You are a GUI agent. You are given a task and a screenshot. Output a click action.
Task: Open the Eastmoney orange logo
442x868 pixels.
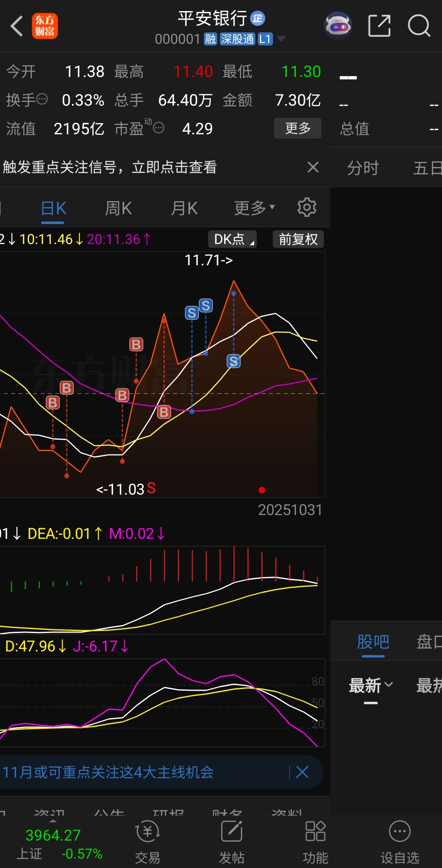click(45, 26)
